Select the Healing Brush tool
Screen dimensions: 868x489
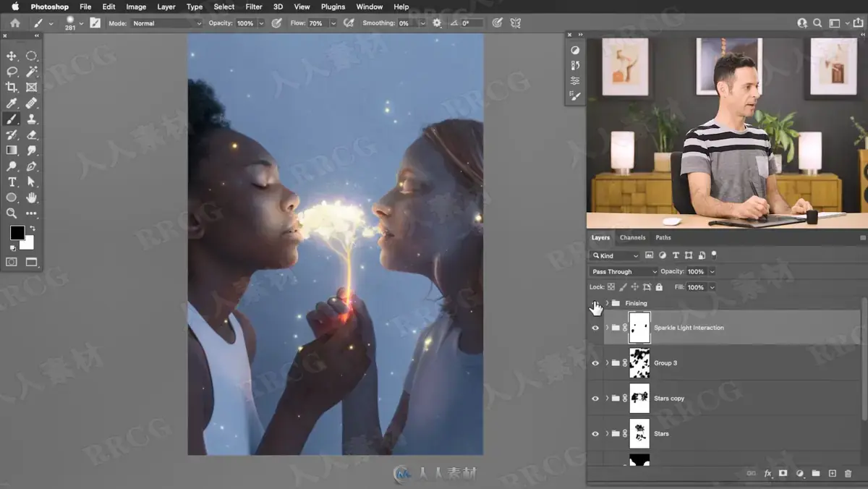pos(31,103)
